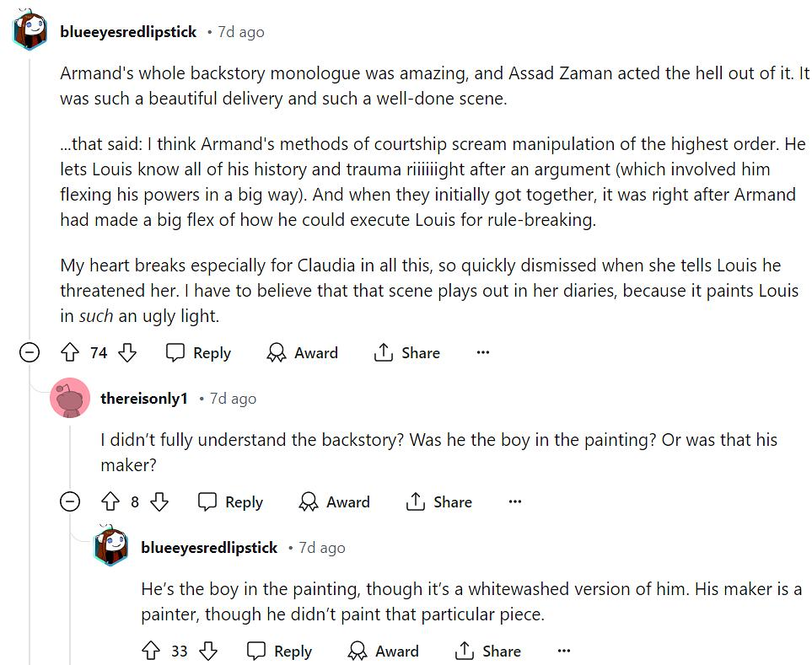Screen dimensions: 812x665
Task: Collapse the top-level comment thread
Action: [x=30, y=353]
